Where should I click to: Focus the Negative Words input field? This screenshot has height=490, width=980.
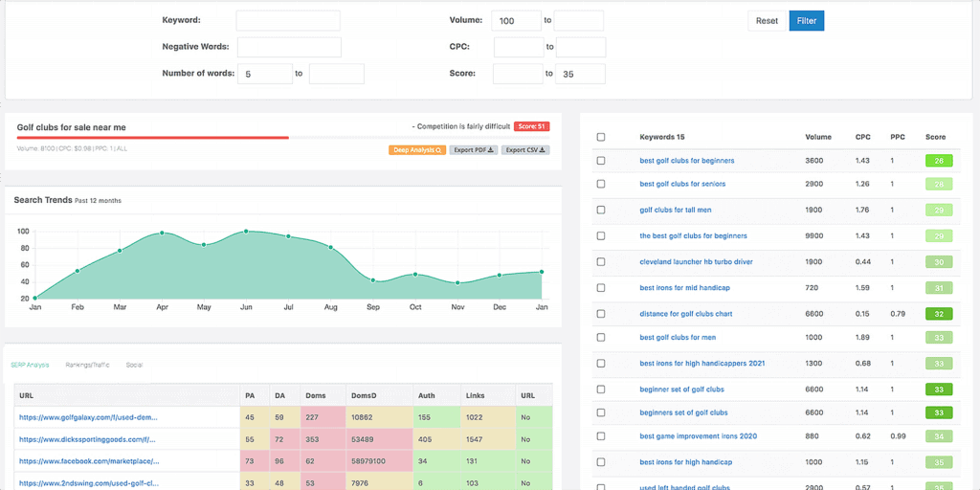289,47
